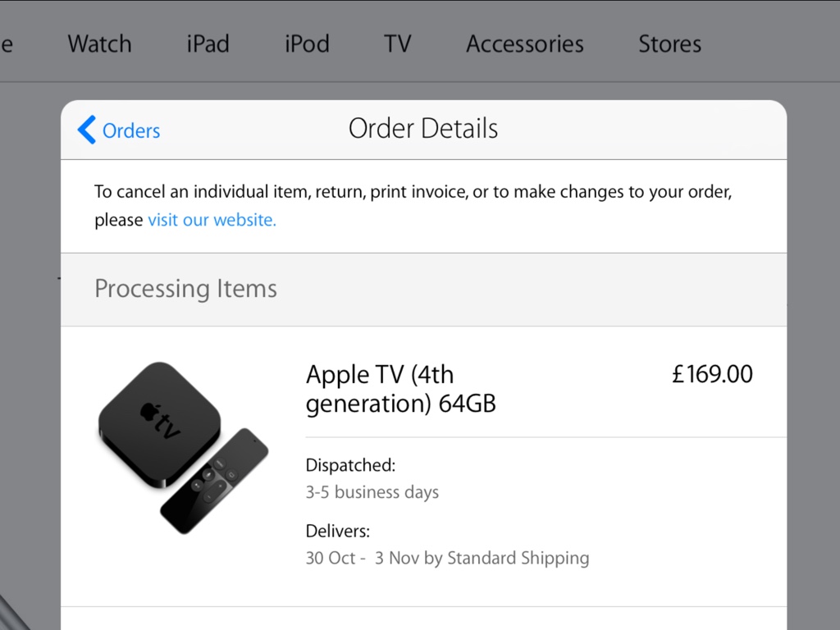Open the iPod navigation item

tap(307, 43)
